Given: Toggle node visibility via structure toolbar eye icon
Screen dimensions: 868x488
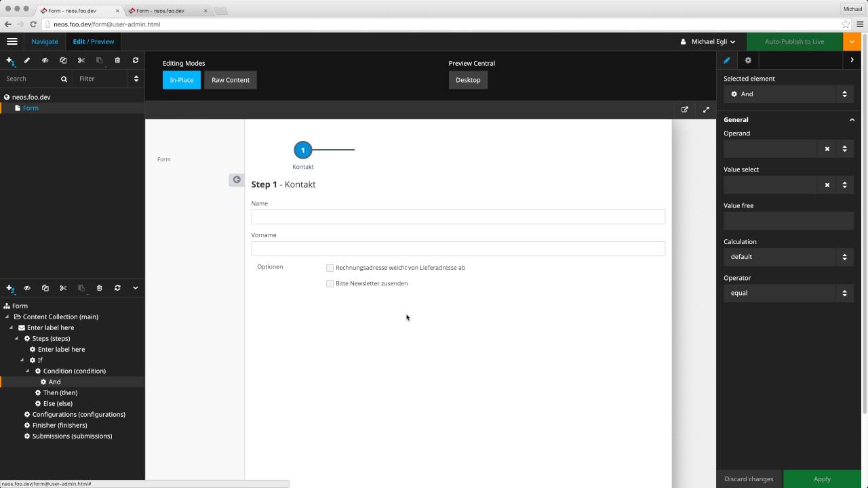Looking at the screenshot, I should click(27, 288).
